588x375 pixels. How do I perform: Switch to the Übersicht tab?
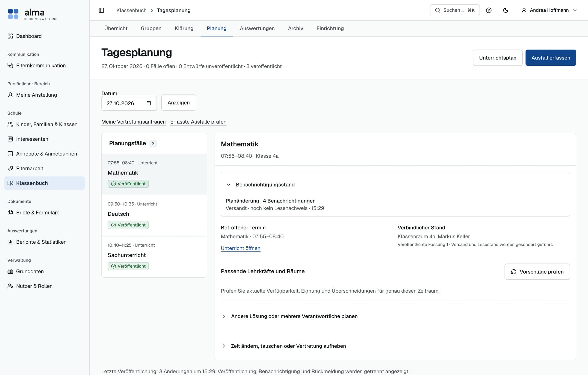click(116, 28)
